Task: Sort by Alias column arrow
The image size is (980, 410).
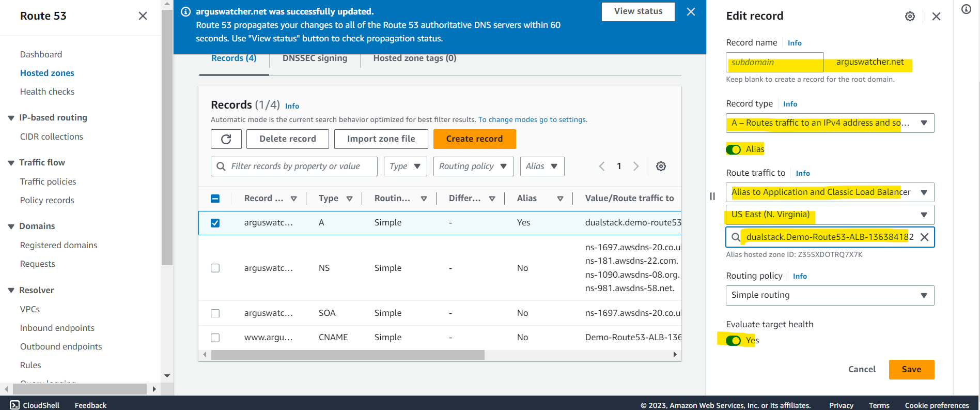Action: click(x=561, y=199)
